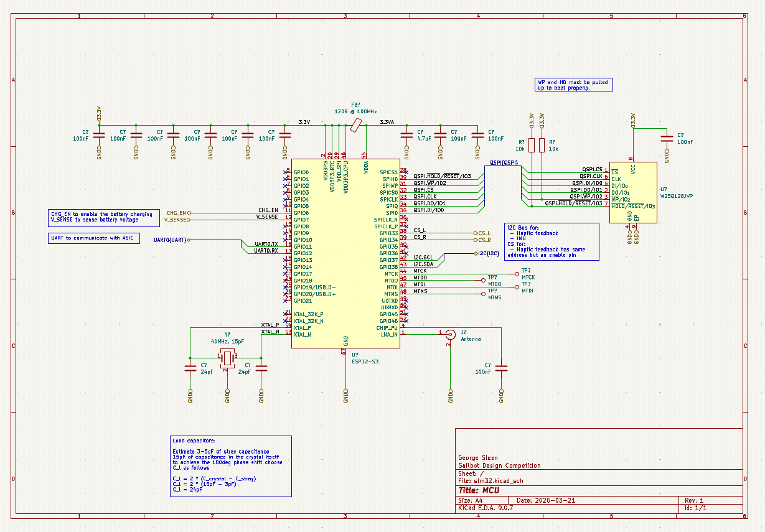The width and height of the screenshot is (765, 532).
Task: Select the ESP32-S3 component value label
Action: pos(364,361)
